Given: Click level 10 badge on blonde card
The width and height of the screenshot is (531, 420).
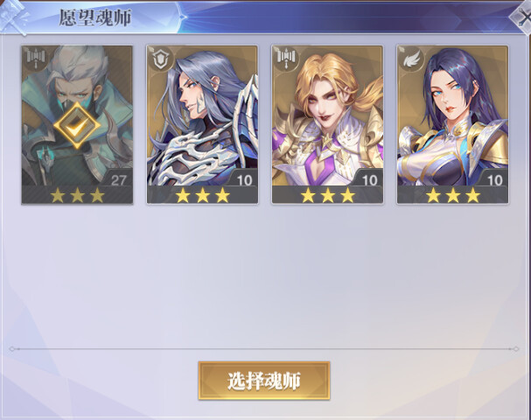Looking at the screenshot, I should click(x=369, y=180).
